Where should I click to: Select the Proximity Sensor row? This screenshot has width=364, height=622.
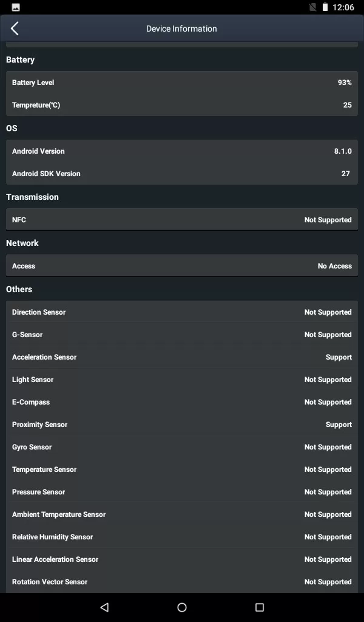182,425
